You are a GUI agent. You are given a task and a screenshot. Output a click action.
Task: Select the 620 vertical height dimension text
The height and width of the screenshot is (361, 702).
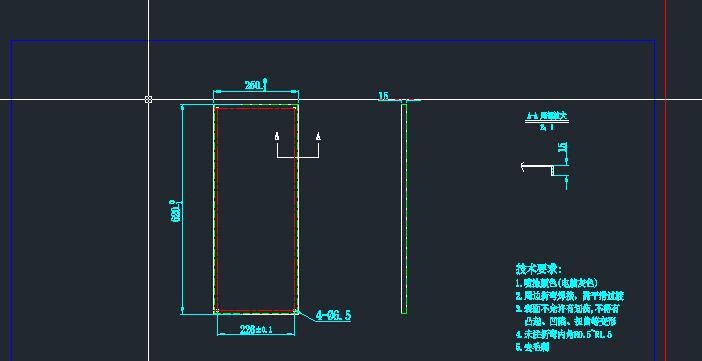[x=176, y=211]
